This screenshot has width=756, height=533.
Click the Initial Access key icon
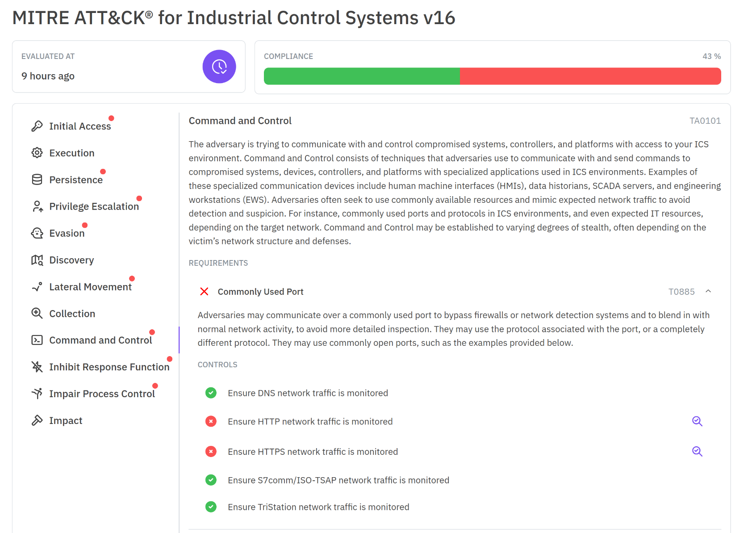pyautogui.click(x=37, y=126)
